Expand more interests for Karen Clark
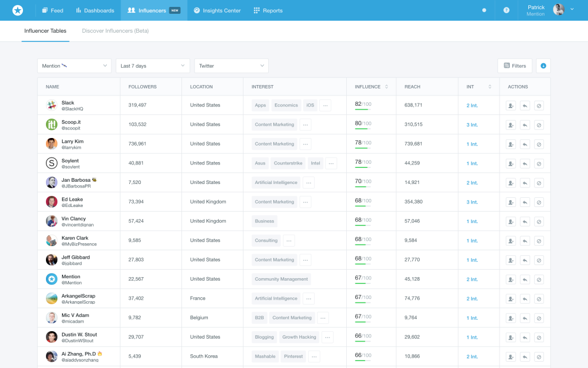The image size is (588, 368). click(x=289, y=241)
